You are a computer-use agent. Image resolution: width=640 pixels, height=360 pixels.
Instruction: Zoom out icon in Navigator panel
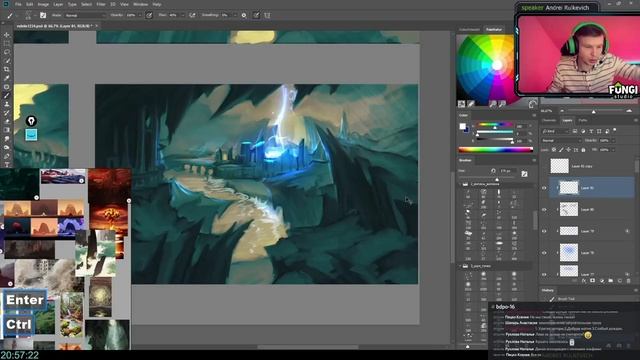point(562,111)
